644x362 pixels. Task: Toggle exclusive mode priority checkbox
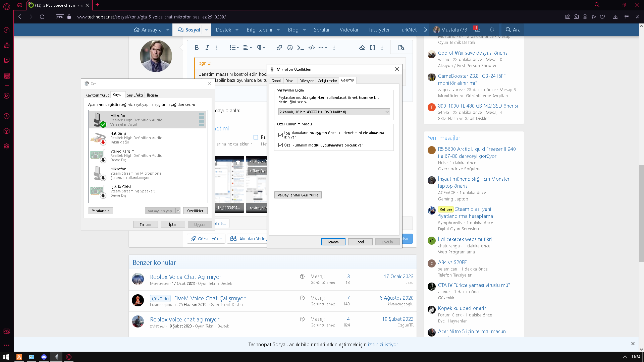[x=280, y=145]
